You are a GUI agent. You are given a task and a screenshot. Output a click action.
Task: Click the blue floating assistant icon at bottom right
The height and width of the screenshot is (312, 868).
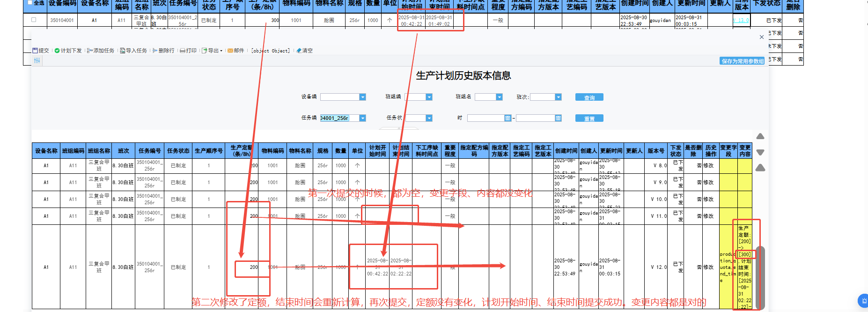[863, 301]
